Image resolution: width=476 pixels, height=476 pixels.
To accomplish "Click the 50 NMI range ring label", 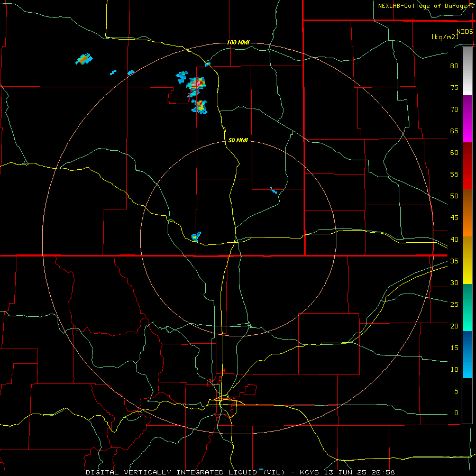I will (x=238, y=140).
